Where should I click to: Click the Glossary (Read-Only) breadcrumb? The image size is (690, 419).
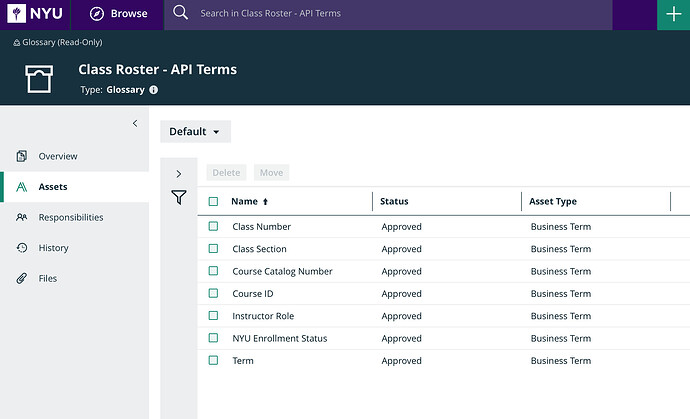[x=62, y=43]
